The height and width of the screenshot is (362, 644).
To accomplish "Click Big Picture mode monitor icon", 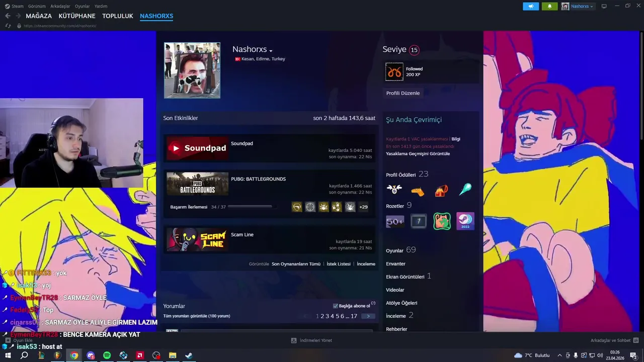I will 604,6.
